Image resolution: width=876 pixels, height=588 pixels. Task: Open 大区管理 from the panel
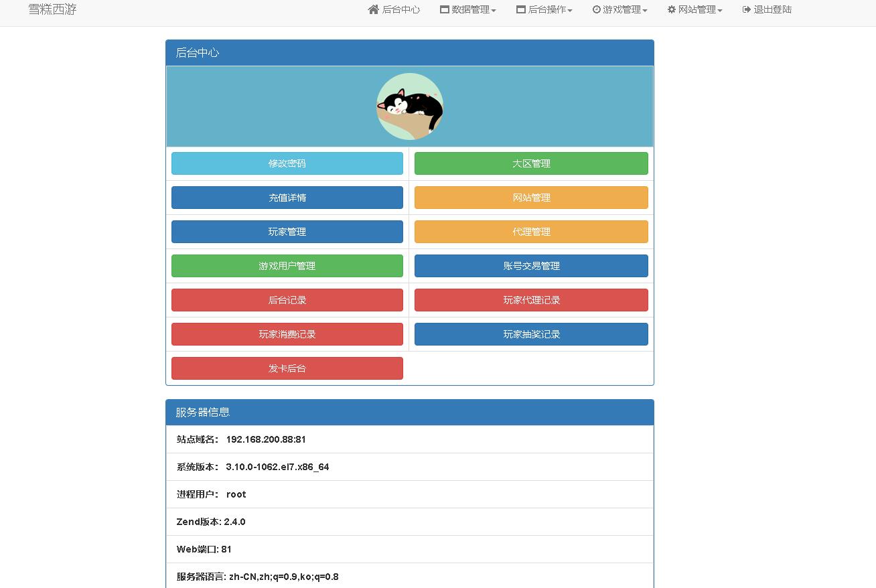(531, 163)
